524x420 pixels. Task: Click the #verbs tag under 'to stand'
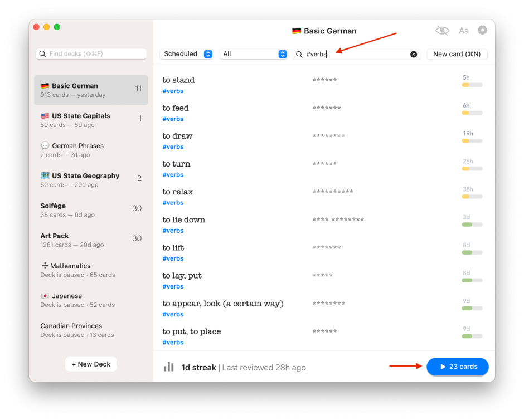pyautogui.click(x=173, y=91)
